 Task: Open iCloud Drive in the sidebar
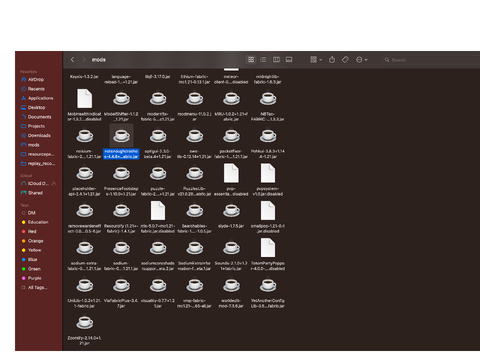click(x=38, y=183)
